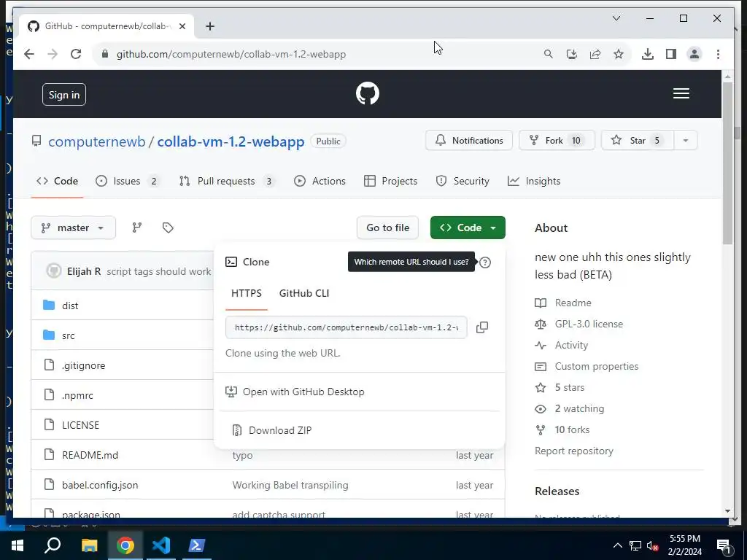
Task: Click Go to file button
Action: [387, 227]
